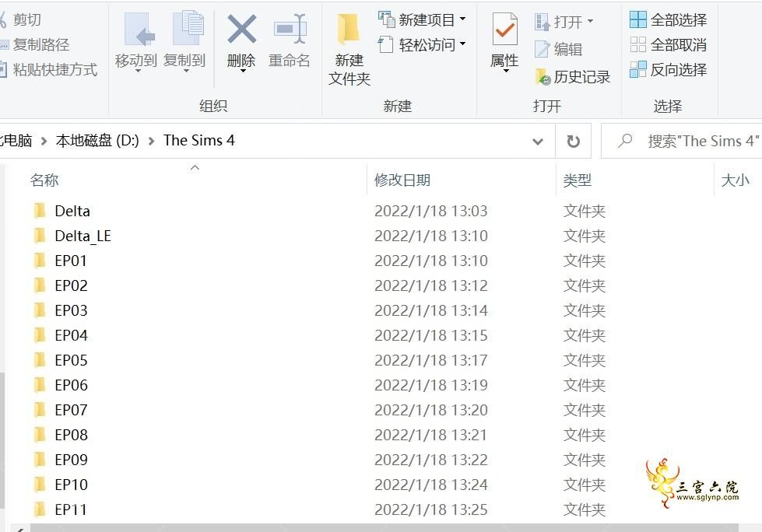Click the date 2022/1/18 13:19
This screenshot has height=532, width=762.
[431, 385]
